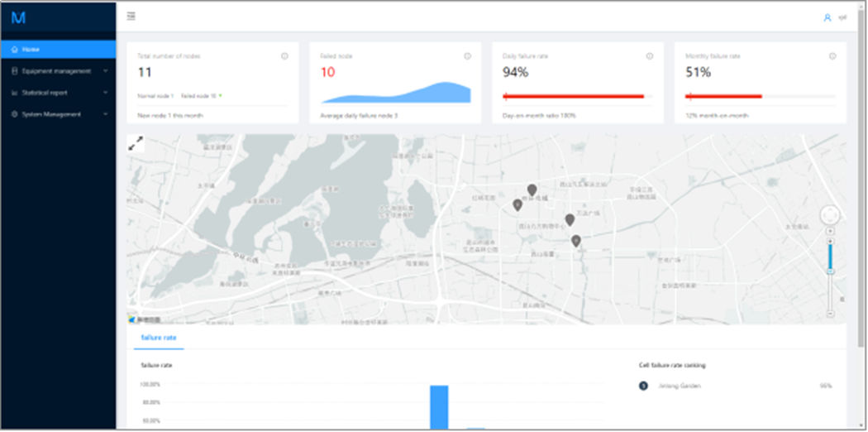Show info for Monthly failure rate
This screenshot has height=432, width=868.
click(832, 56)
